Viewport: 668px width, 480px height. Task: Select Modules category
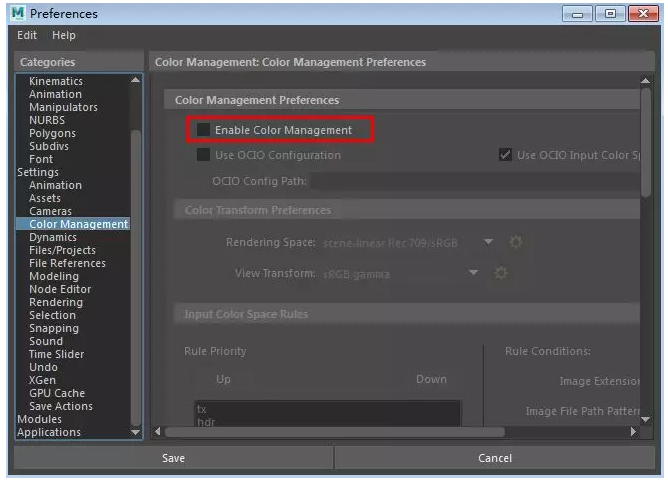[39, 419]
